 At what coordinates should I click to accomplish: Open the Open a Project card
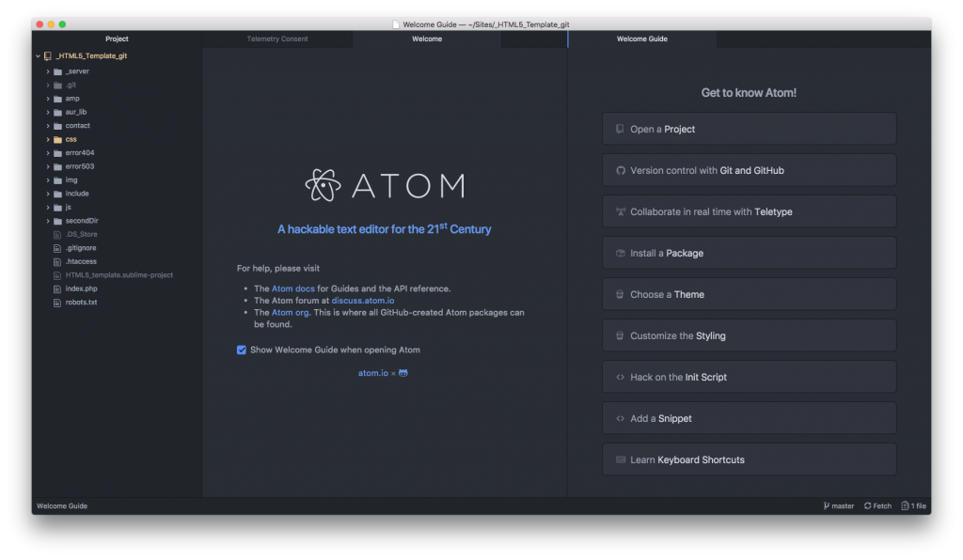pos(749,129)
